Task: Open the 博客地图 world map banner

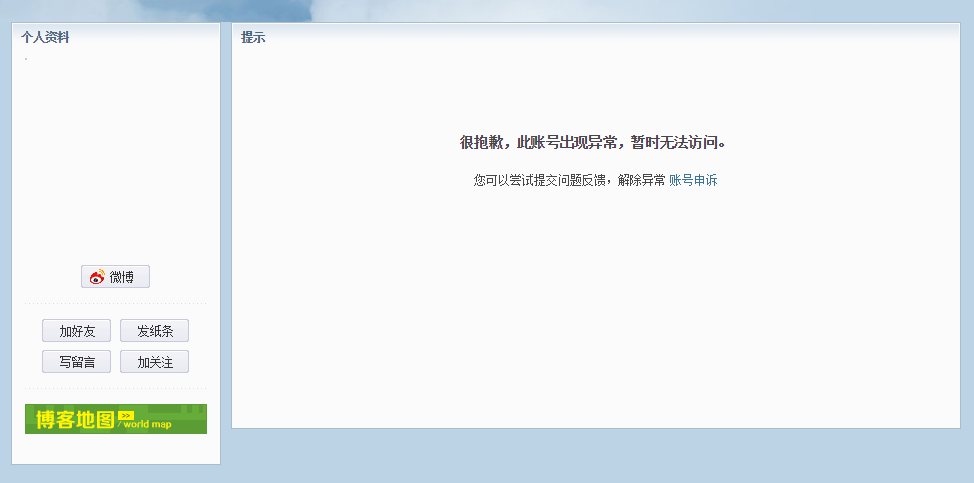Action: [116, 419]
